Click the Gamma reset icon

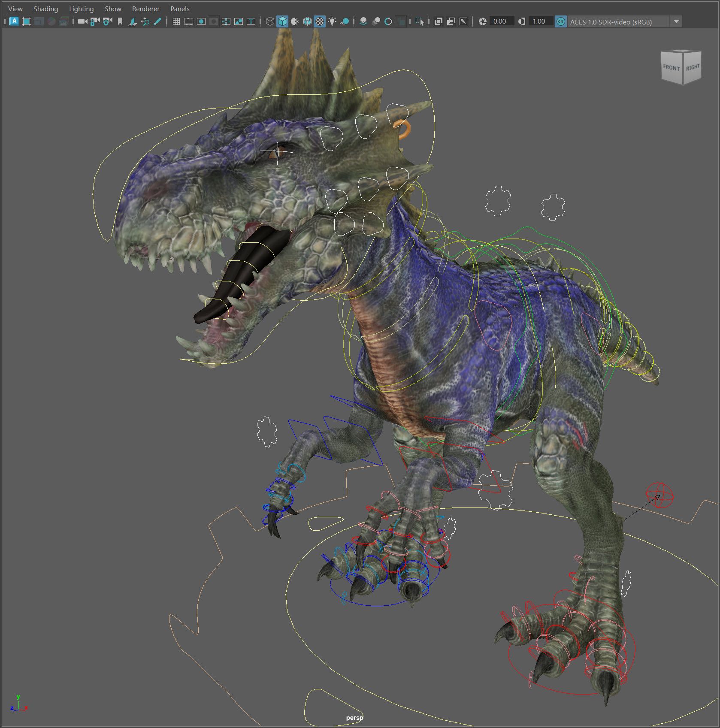click(x=521, y=21)
